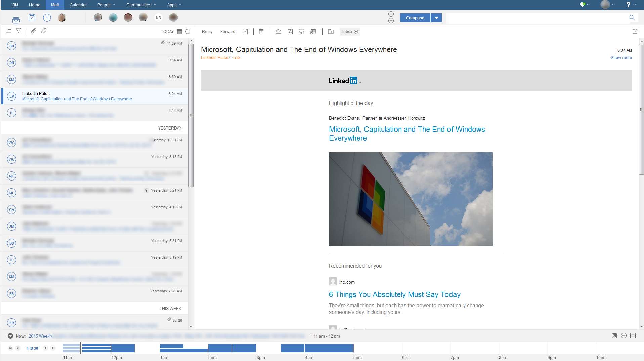Click the chain link icon
This screenshot has height=361, width=644.
pos(34,31)
